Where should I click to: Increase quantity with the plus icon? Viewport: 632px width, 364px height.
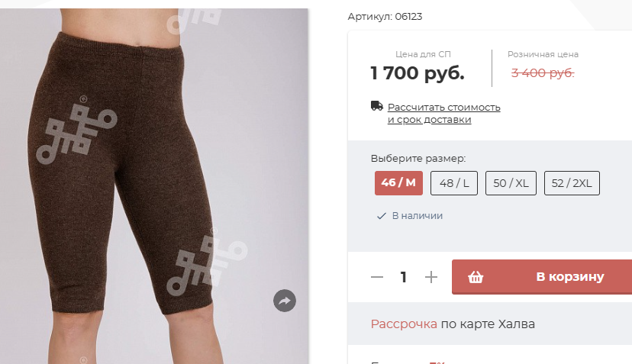click(x=430, y=277)
